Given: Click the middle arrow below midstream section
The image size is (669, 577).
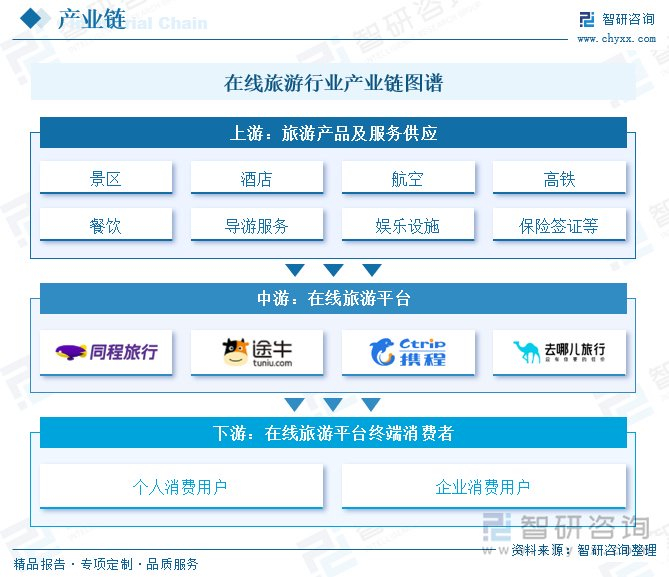Looking at the screenshot, I should click(333, 405).
